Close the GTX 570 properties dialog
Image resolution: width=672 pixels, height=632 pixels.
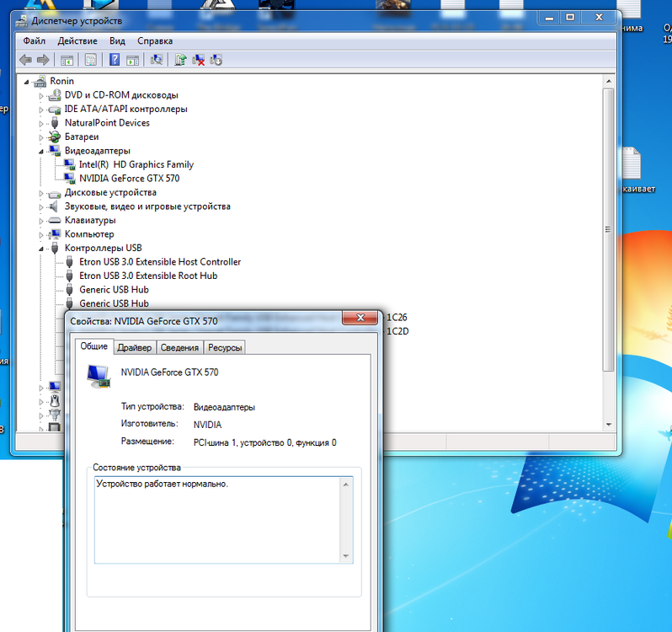coord(360,318)
